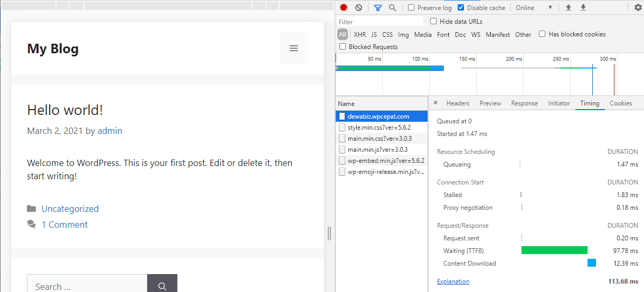The height and width of the screenshot is (292, 644).
Task: Open the Explanation link
Action: coord(453,281)
